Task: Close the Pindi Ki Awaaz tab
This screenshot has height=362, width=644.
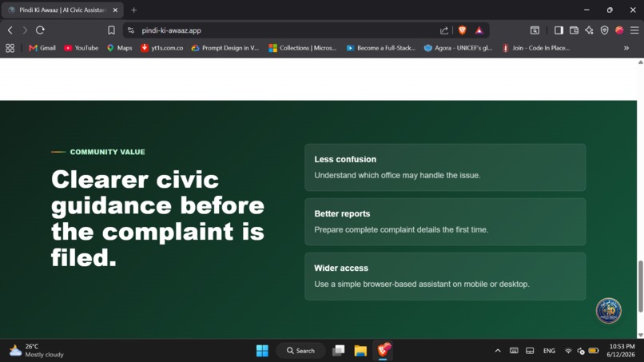Action: (115, 10)
